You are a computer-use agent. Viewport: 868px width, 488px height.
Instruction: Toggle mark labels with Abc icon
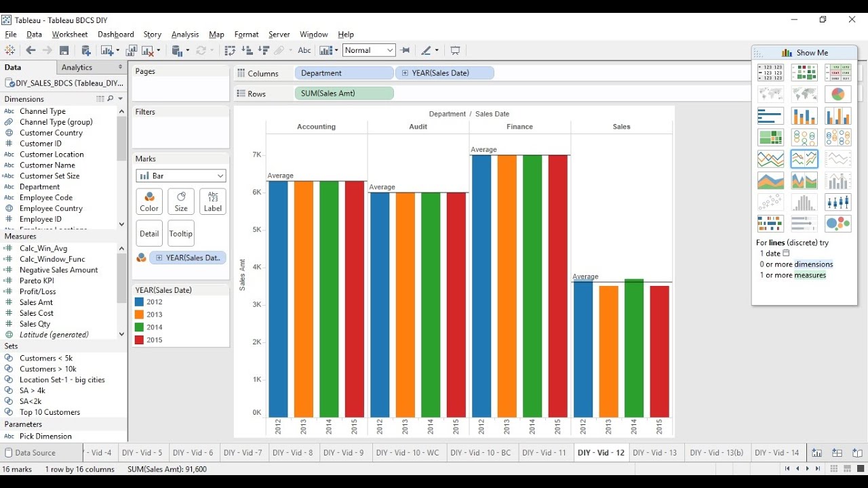[304, 50]
